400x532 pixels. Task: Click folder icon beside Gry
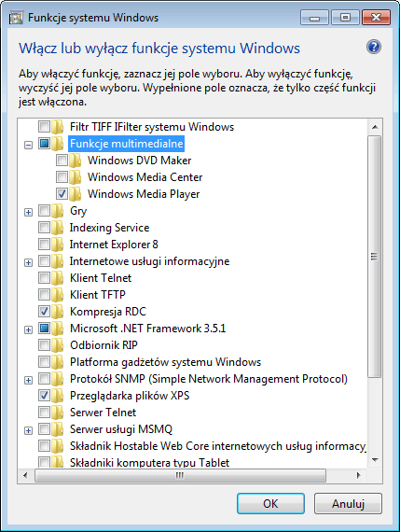pos(58,211)
